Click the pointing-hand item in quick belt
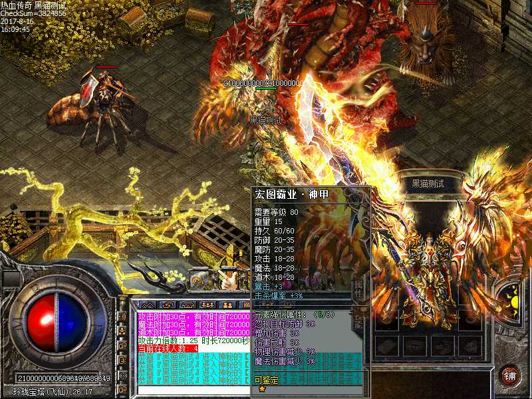 click(x=229, y=279)
